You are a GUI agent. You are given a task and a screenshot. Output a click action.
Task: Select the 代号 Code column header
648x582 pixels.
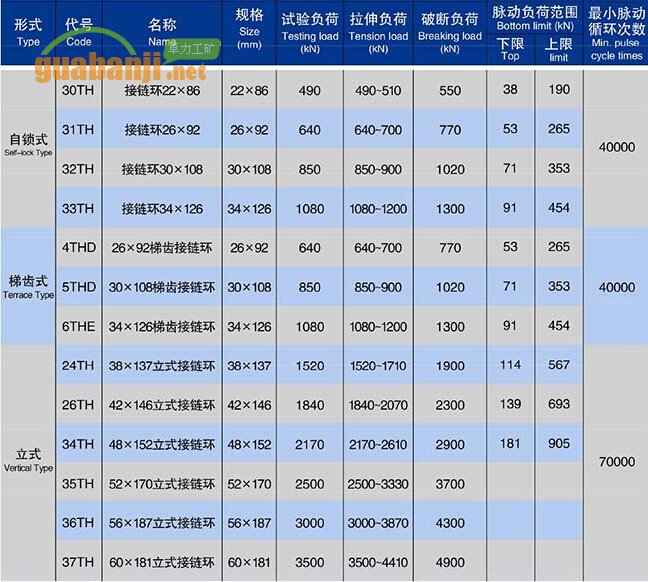click(78, 33)
